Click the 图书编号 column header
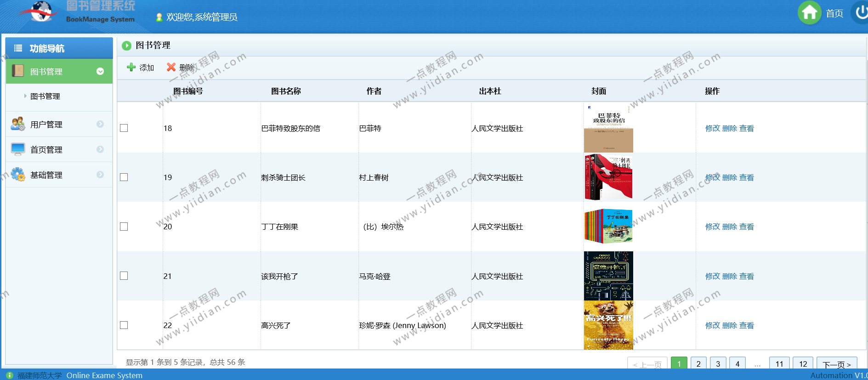This screenshot has height=380, width=868. 188,91
